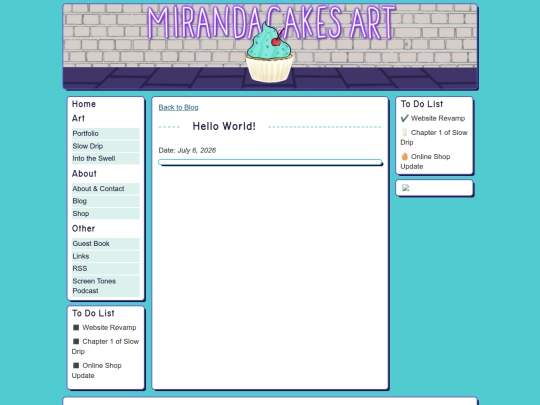Click left sidebar To Do List heading
Viewport: 540px width, 405px height.
point(93,313)
